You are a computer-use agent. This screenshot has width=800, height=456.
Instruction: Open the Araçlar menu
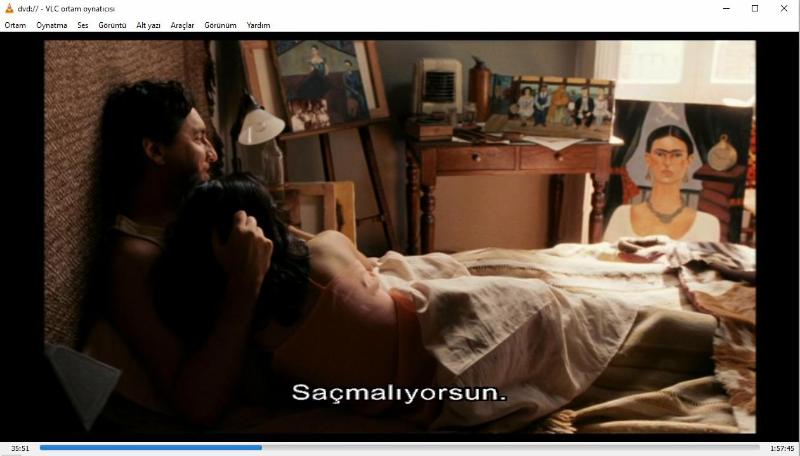[182, 25]
